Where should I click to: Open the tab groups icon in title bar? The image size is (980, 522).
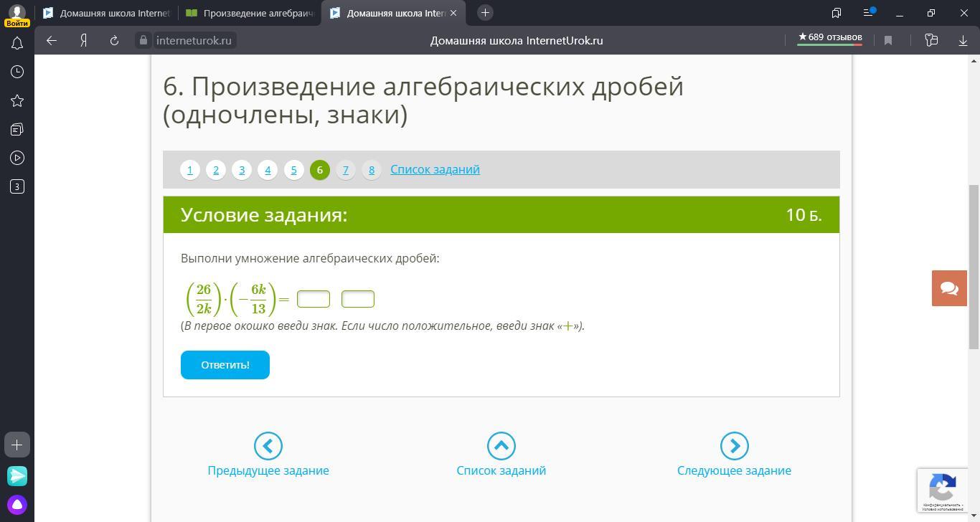(837, 13)
